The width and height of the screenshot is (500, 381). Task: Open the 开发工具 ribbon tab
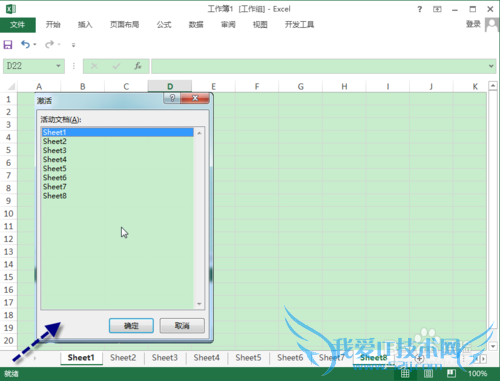coord(299,24)
